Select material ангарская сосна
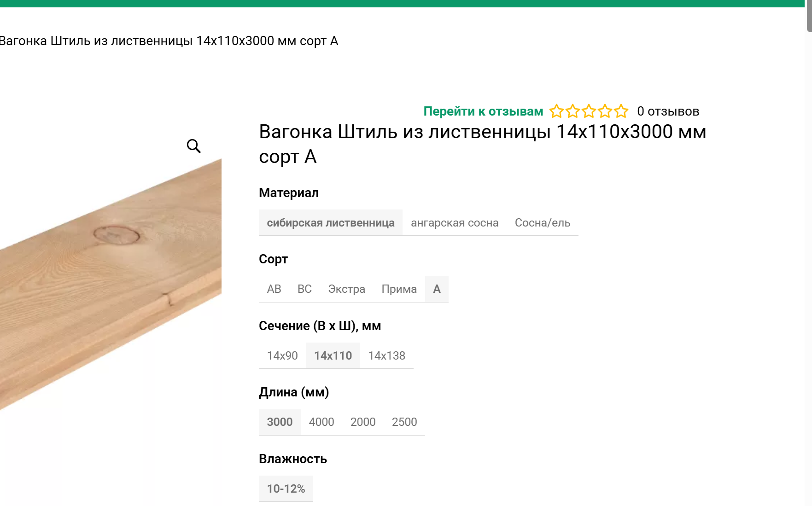The image size is (812, 506). pos(455,222)
